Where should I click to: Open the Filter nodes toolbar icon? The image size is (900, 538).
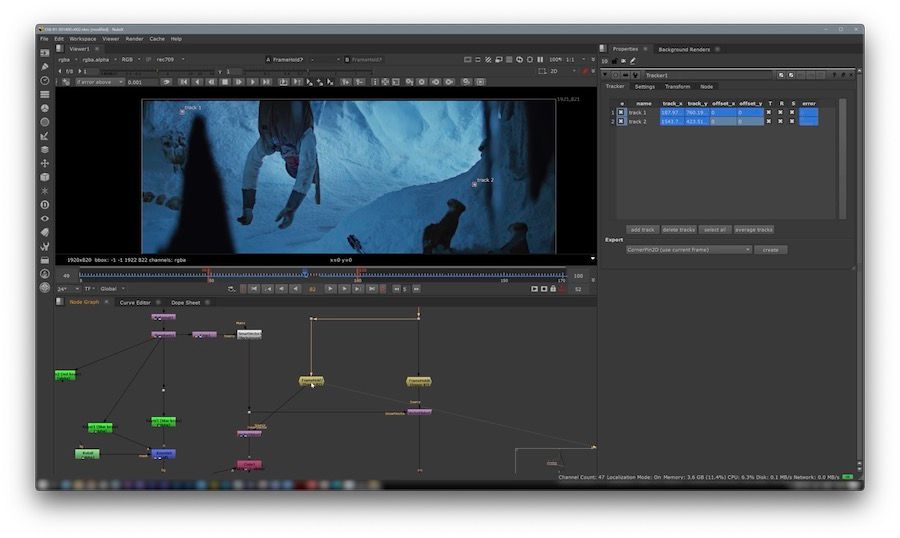45,122
